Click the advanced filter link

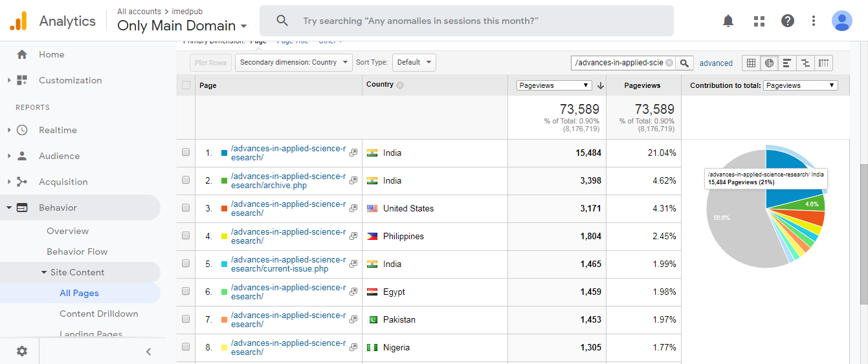(x=716, y=63)
